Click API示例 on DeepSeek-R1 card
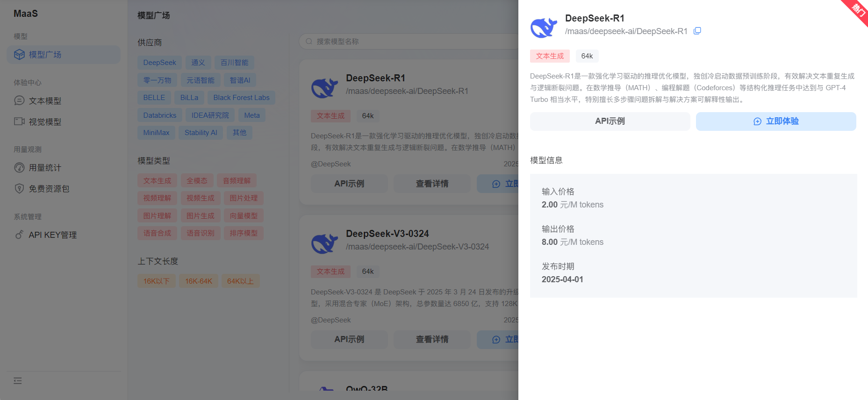 (x=349, y=184)
